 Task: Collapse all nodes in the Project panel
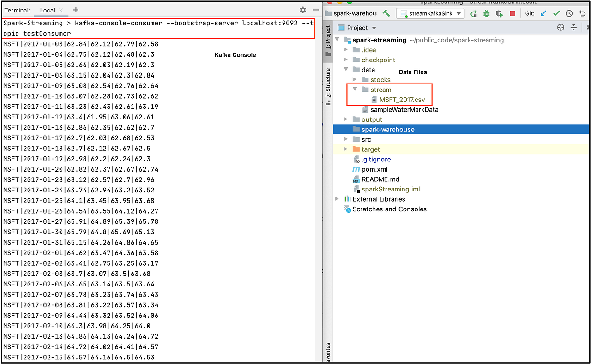tap(573, 27)
